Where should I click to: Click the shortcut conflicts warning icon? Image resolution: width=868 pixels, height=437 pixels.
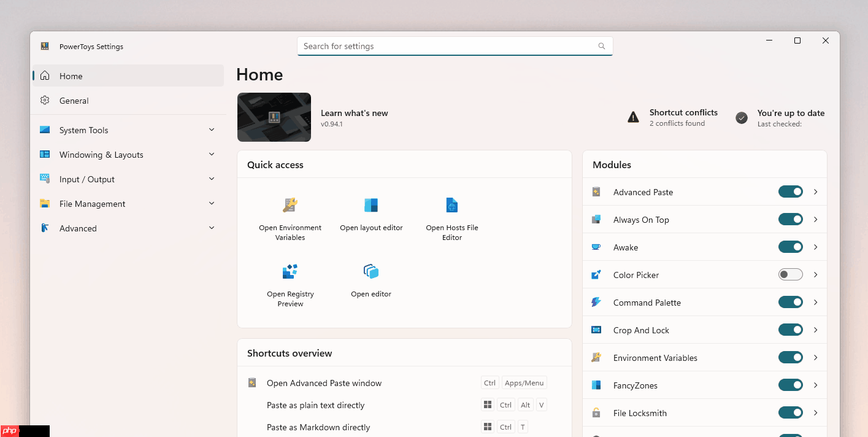[633, 117]
